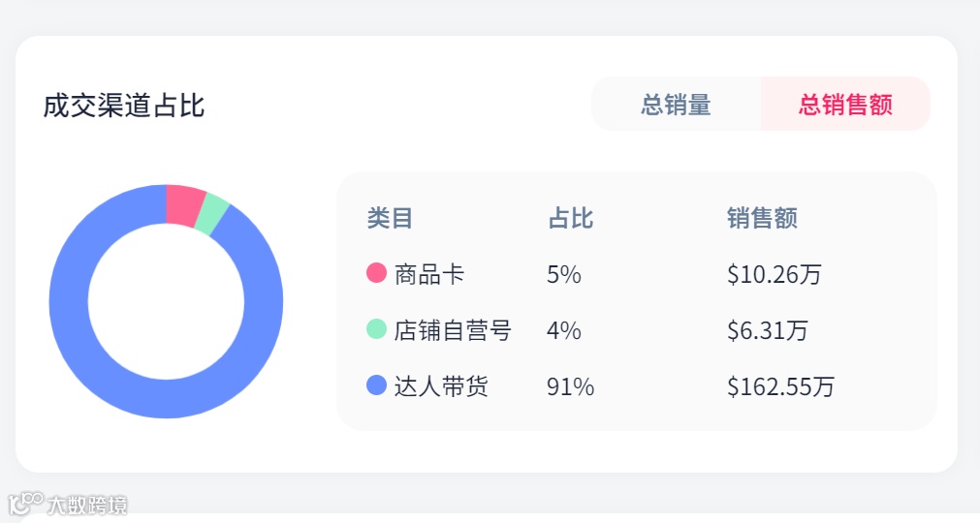Screen dimensions: 980x523
Task: Switch to the 总销量 tab
Action: point(676,105)
